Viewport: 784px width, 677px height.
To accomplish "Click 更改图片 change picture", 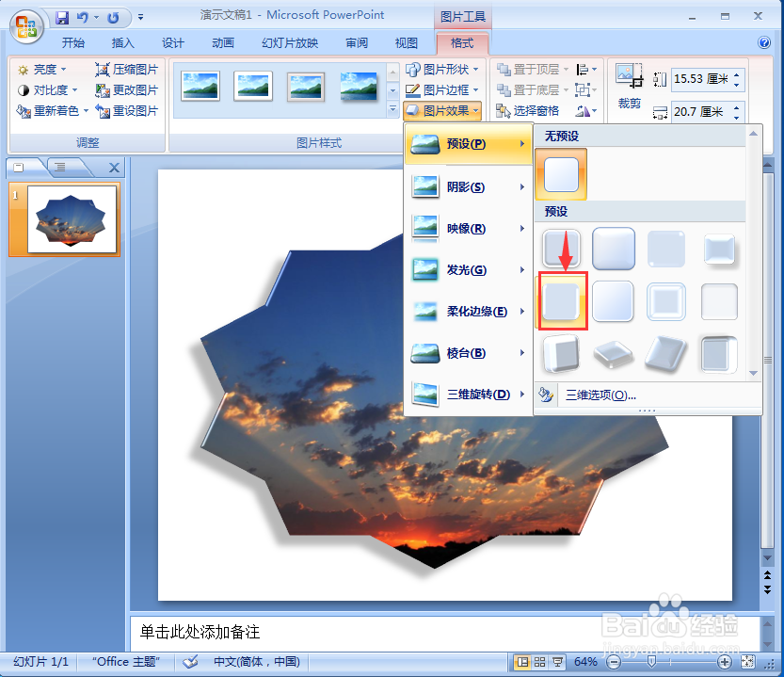I will click(x=127, y=90).
